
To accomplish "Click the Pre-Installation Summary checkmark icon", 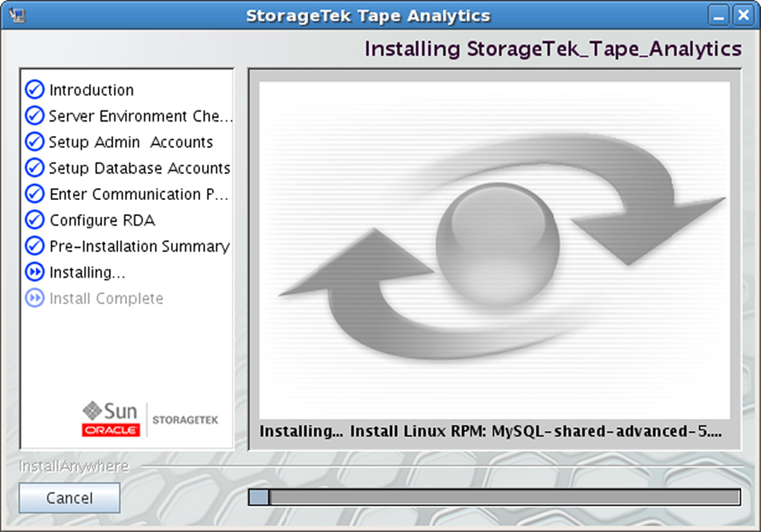I will click(x=35, y=245).
